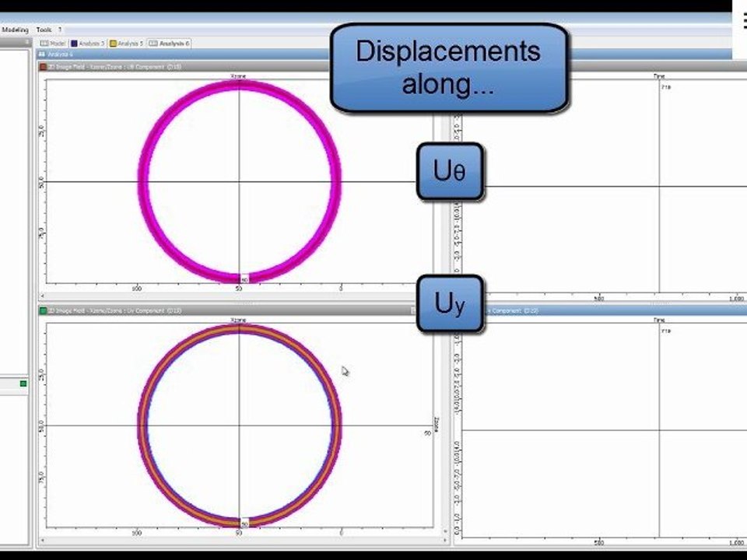The height and width of the screenshot is (560, 747).
Task: Click red icon of Uθ Component image field
Action: click(x=43, y=67)
